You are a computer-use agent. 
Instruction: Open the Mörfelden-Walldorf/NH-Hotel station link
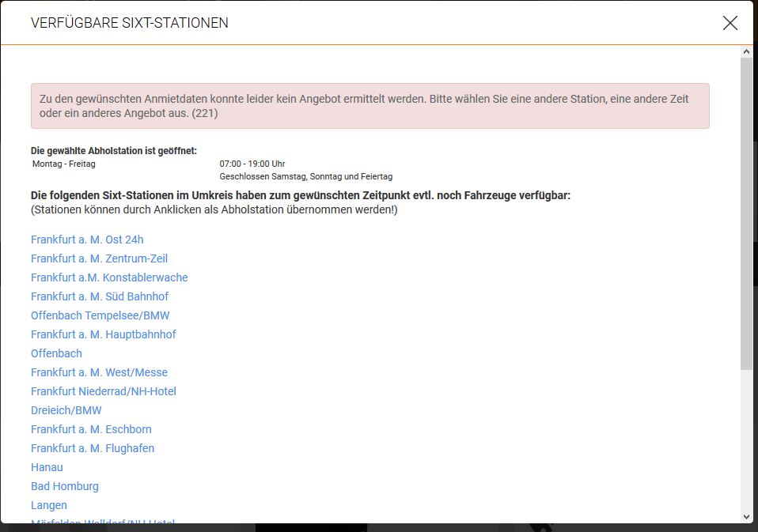point(104,523)
